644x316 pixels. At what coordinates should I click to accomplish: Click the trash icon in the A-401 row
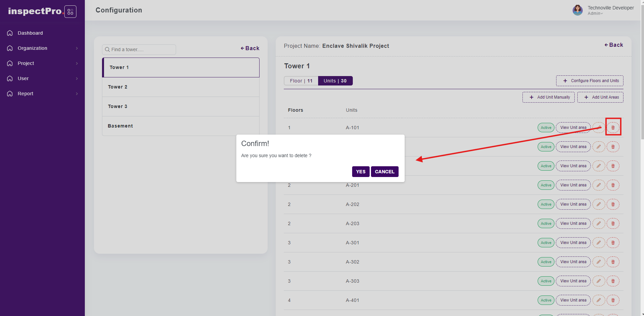coord(613,300)
